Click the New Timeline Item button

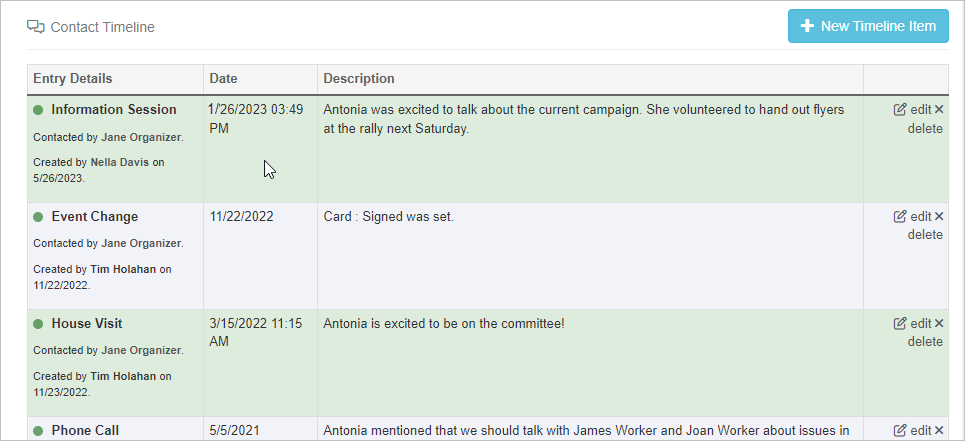[868, 26]
